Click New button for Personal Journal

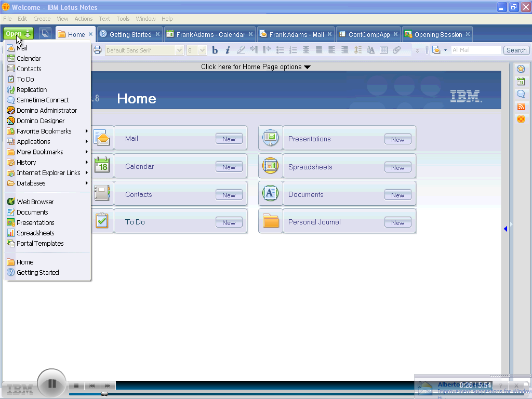(397, 222)
